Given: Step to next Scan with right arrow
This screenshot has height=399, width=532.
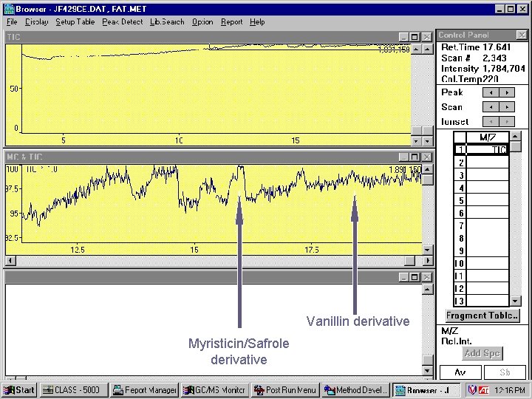Looking at the screenshot, I should [x=507, y=107].
